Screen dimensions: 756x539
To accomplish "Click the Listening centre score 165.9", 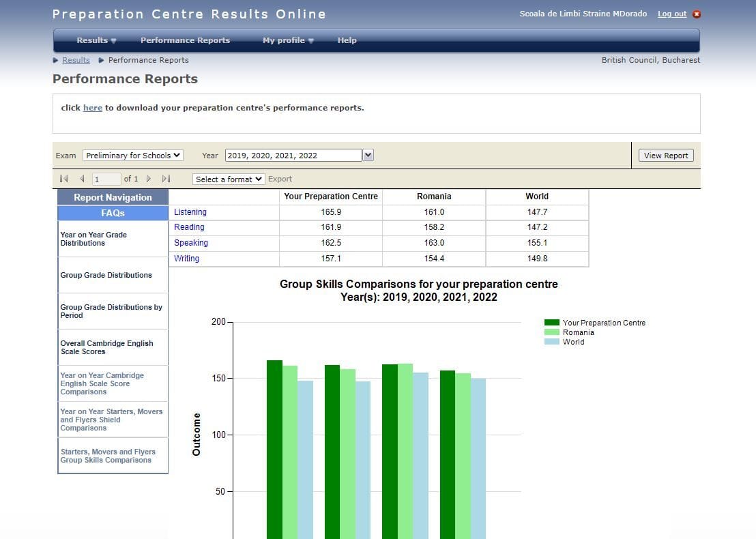I will pyautogui.click(x=331, y=212).
